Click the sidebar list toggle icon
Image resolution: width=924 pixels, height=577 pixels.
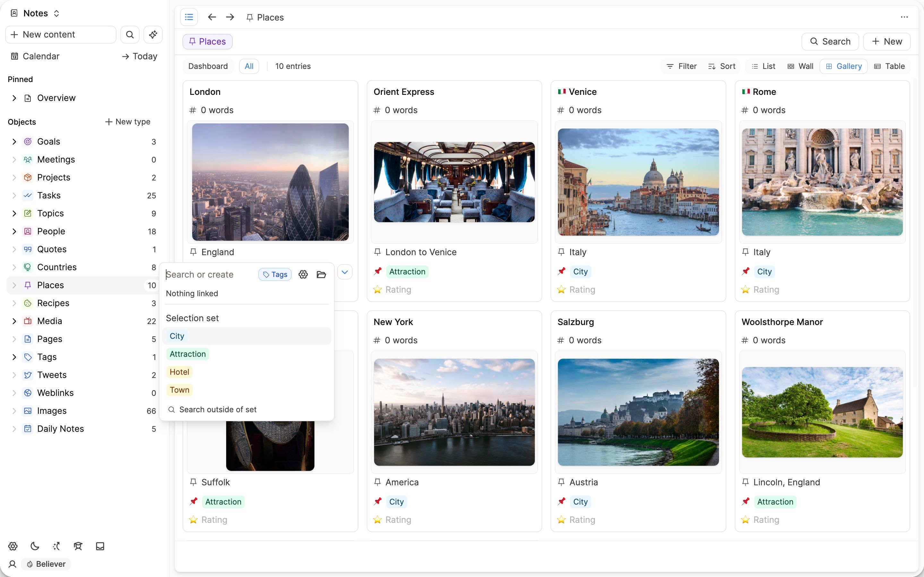tap(189, 17)
